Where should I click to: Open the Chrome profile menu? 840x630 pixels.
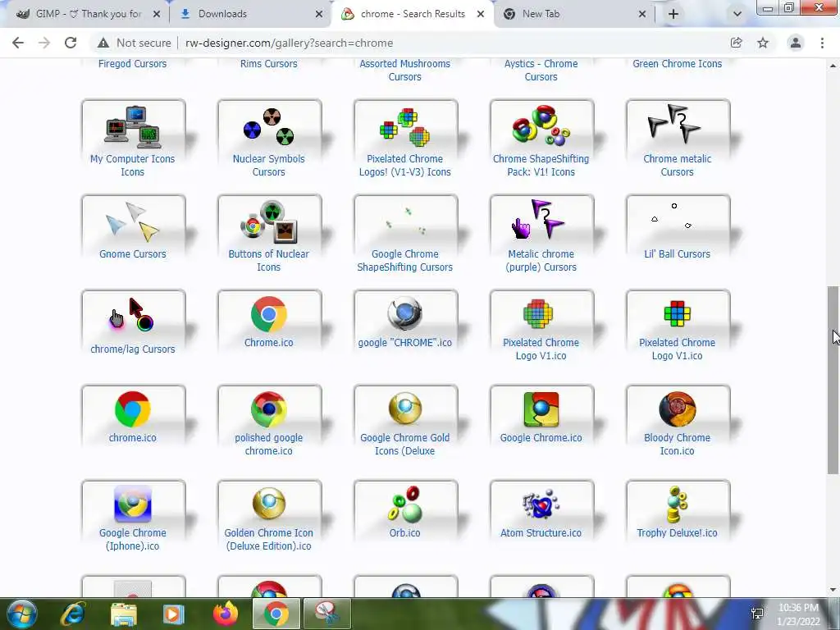[796, 43]
